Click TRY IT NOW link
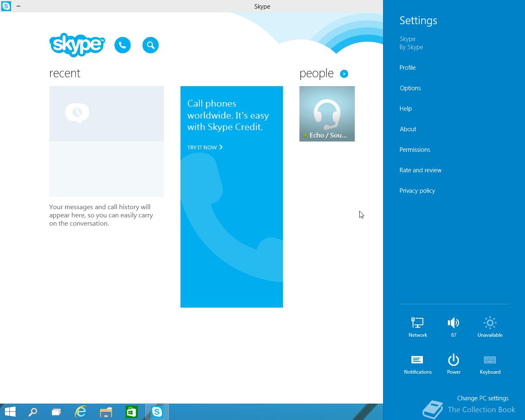Screen dimensions: 525x420 coord(205,147)
